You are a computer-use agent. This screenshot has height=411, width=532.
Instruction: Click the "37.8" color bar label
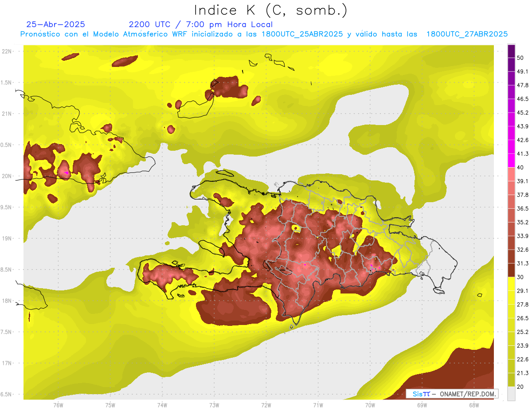tap(522, 195)
